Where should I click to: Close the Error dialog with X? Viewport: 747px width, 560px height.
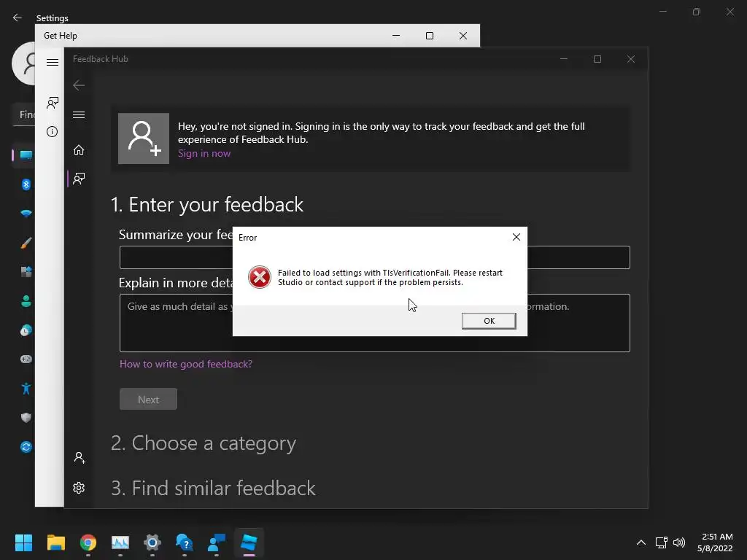tap(516, 237)
